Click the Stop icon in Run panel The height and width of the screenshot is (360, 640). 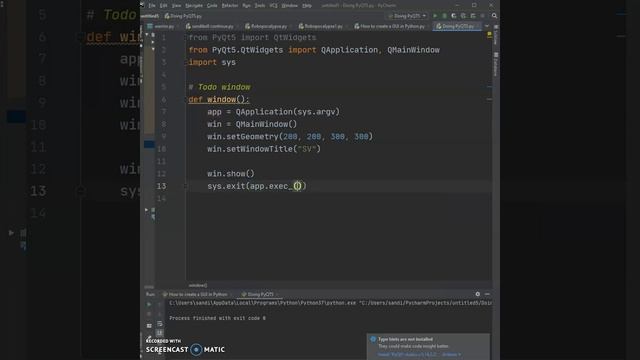point(149,314)
